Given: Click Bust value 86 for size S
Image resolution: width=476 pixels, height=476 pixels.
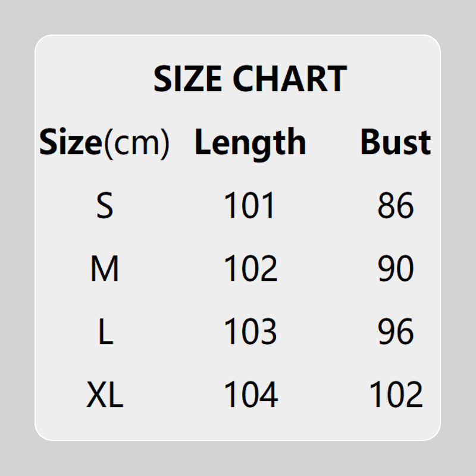Looking at the screenshot, I should 396,206.
